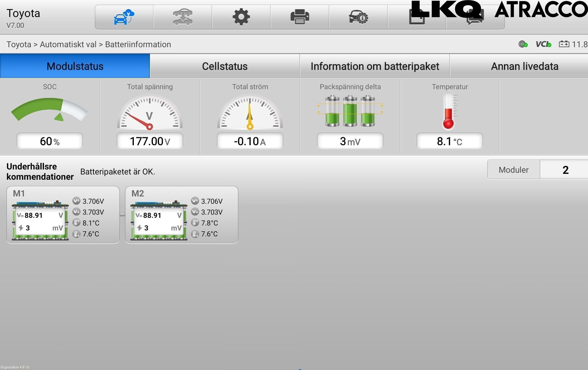Open the cloud vehicle diagnostics icon
Viewport: 588px width, 370px height.
tap(124, 17)
